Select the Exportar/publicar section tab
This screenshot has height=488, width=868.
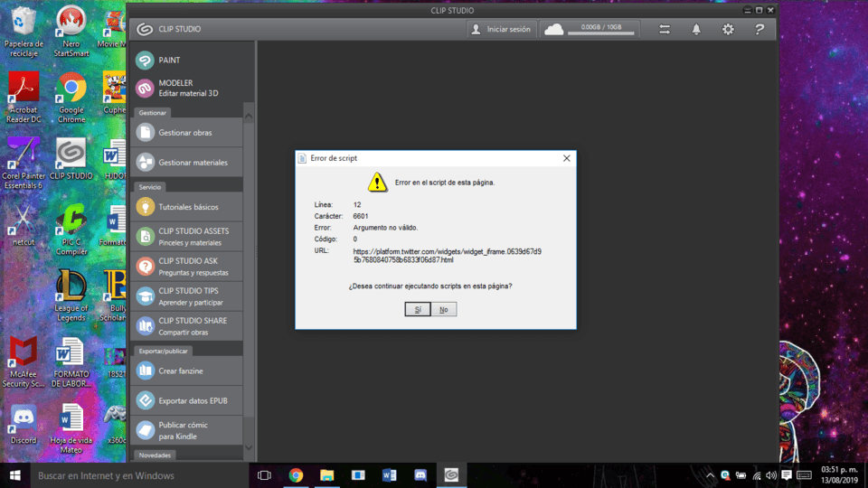coord(163,352)
